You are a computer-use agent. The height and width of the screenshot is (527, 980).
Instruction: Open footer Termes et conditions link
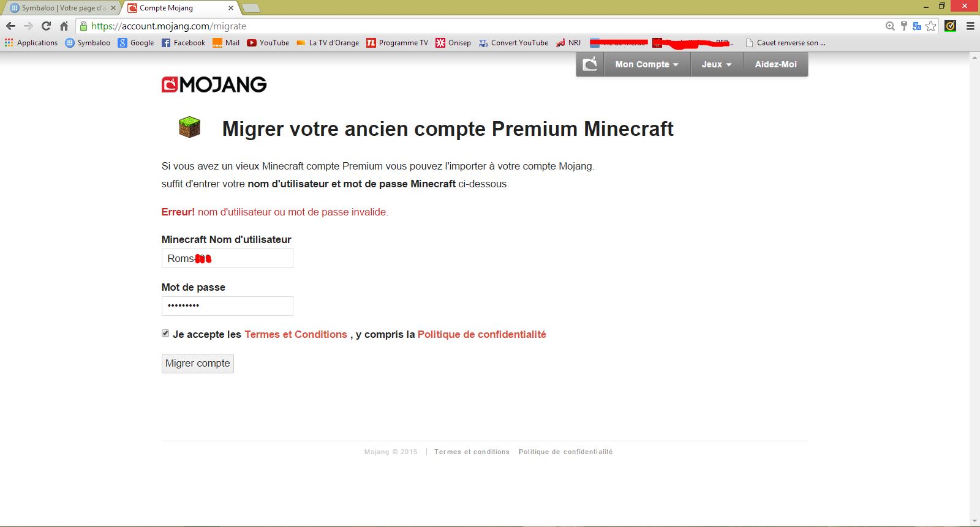tap(472, 452)
